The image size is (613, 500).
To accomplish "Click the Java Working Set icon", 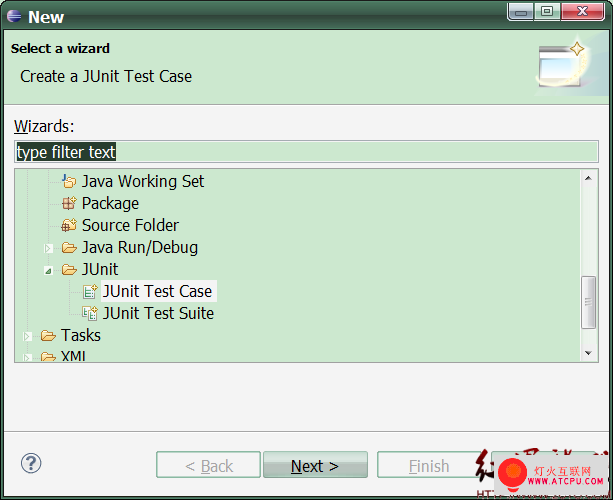I will click(69, 181).
